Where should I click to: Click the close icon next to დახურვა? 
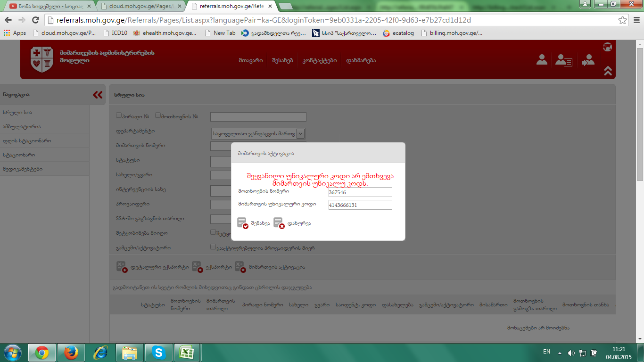point(279,223)
